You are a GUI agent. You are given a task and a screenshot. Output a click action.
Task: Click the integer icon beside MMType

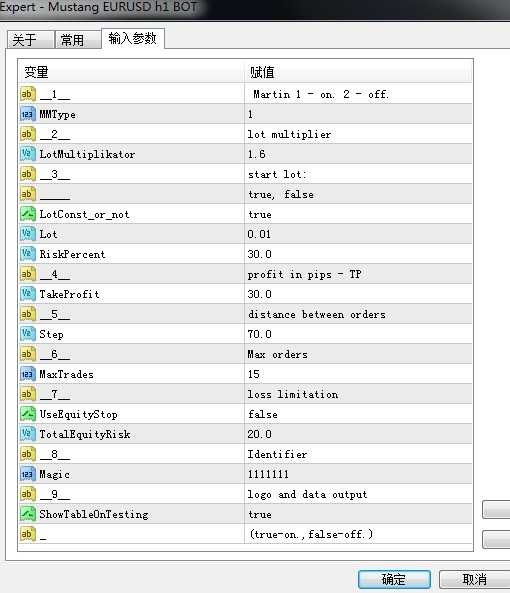point(28,114)
